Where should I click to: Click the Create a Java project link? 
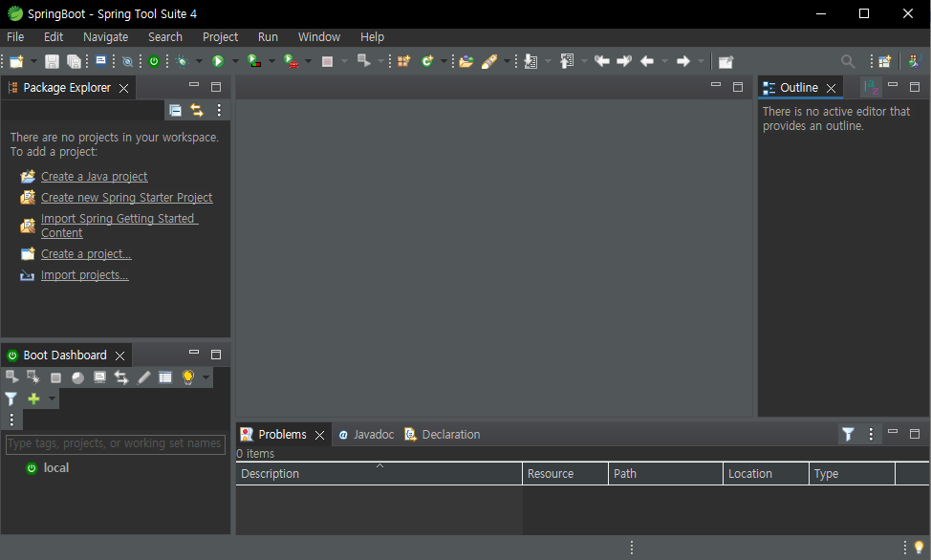pos(95,177)
